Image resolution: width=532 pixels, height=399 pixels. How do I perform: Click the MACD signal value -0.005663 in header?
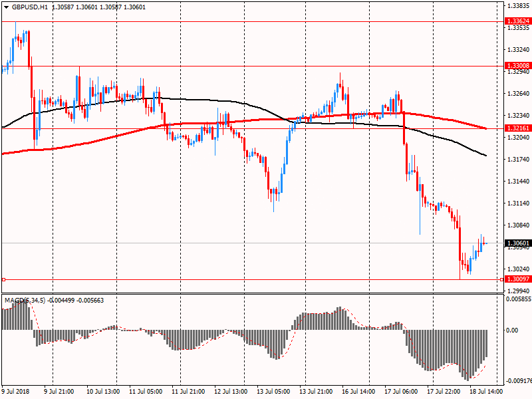pos(90,301)
